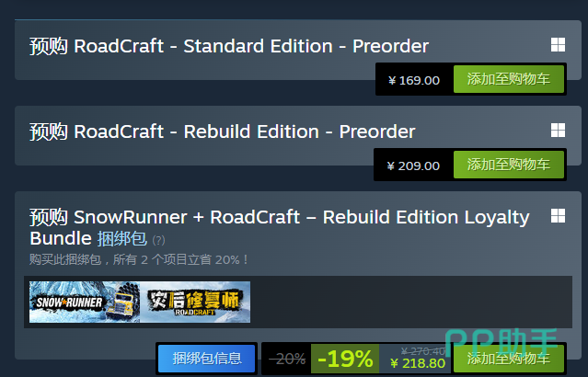Click the struck-through -20% discount
The image size is (588, 377).
pyautogui.click(x=287, y=359)
